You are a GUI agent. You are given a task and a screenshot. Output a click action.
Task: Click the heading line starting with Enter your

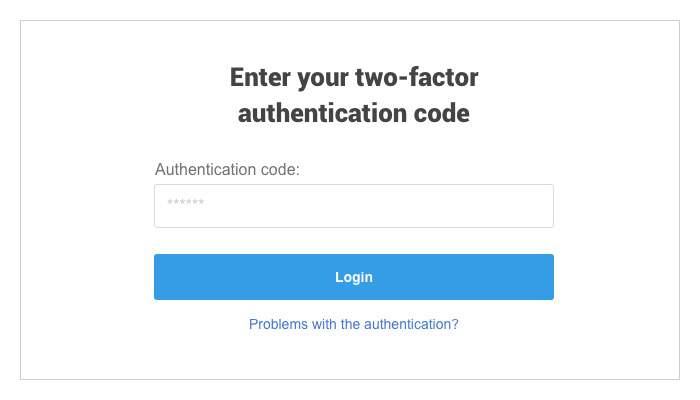coord(354,78)
